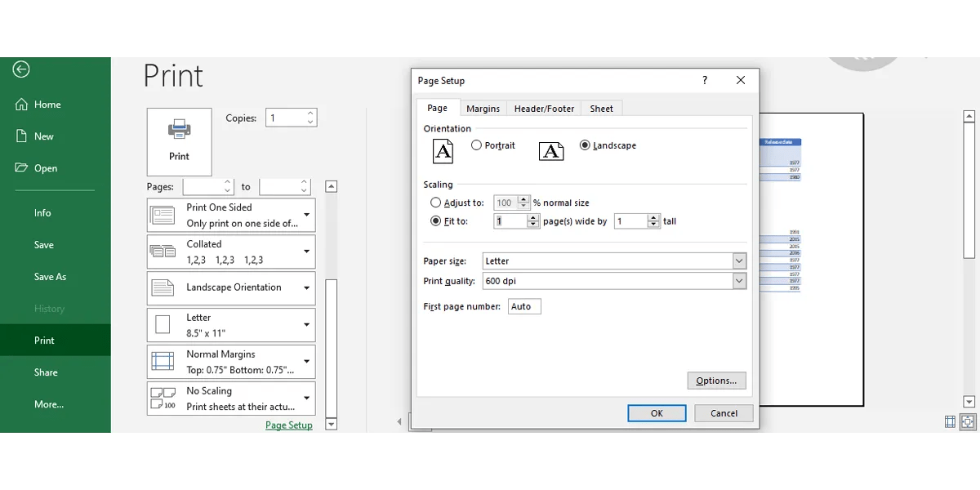Select the Fit to scaling option
The height and width of the screenshot is (490, 980).
coord(436,220)
